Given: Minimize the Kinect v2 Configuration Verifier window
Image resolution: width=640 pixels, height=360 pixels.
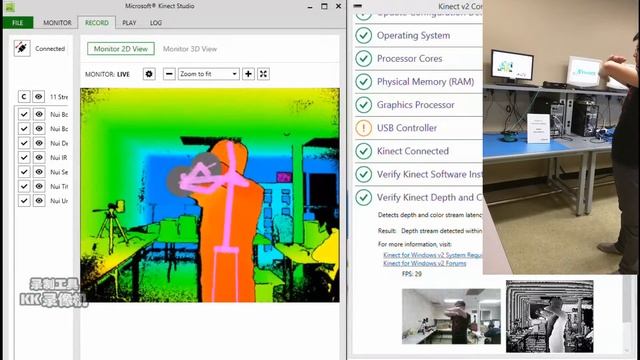Looking at the screenshot, I should click(x=358, y=6).
